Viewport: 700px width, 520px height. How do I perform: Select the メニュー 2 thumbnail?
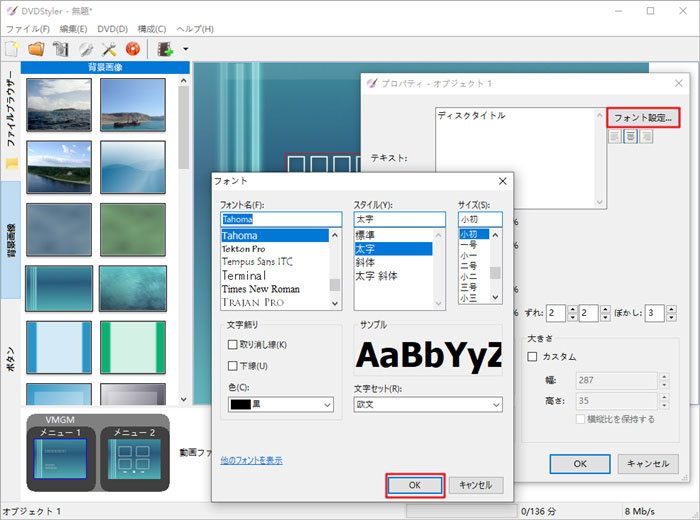click(x=134, y=458)
